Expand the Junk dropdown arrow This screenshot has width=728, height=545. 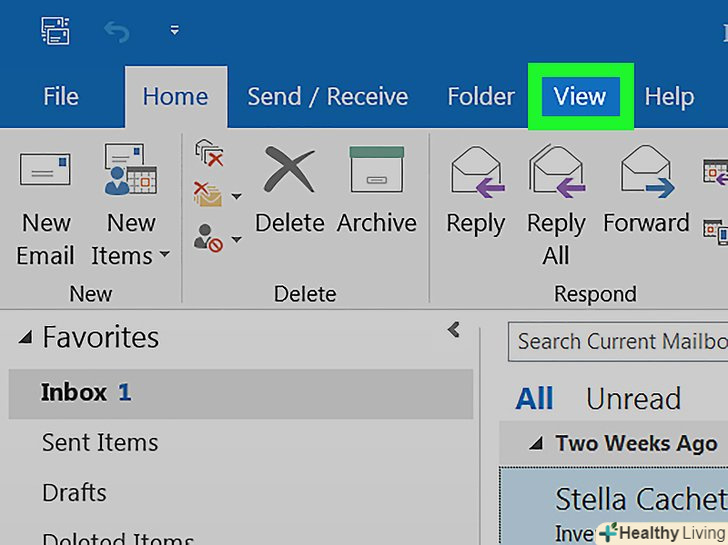237,240
